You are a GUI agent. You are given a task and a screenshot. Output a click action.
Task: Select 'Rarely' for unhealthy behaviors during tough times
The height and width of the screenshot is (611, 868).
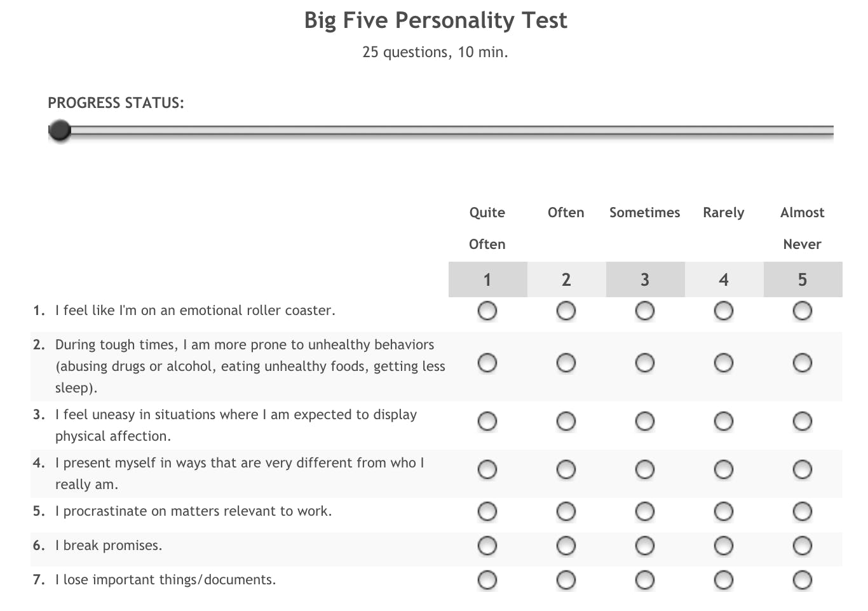[724, 363]
